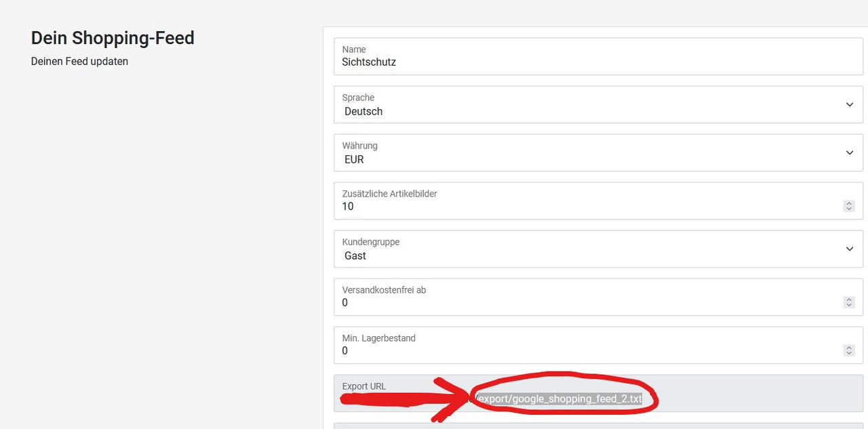
Task: Focus the Versandkostenfrei ab number field
Action: [598, 297]
